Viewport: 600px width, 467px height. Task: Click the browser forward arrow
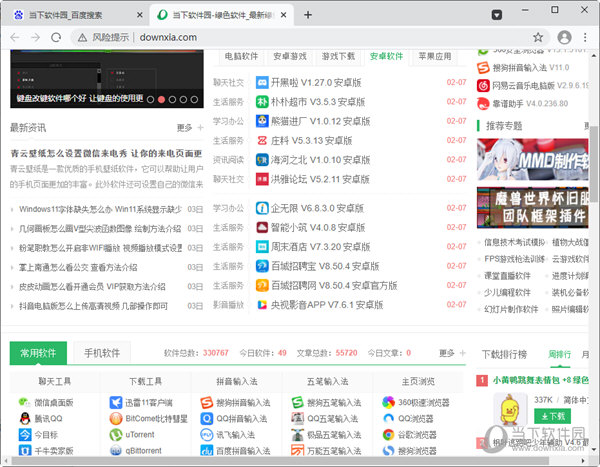tap(35, 38)
